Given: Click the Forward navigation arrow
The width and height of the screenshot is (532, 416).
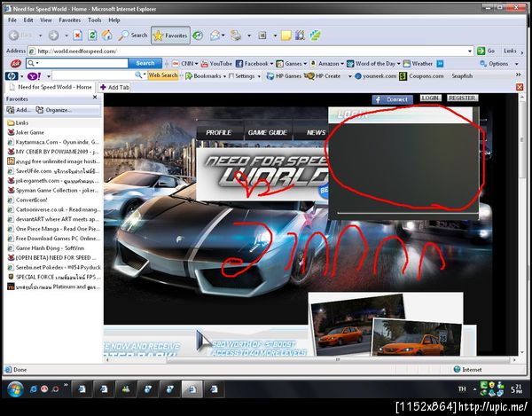Looking at the screenshot, I should pyautogui.click(x=53, y=35).
